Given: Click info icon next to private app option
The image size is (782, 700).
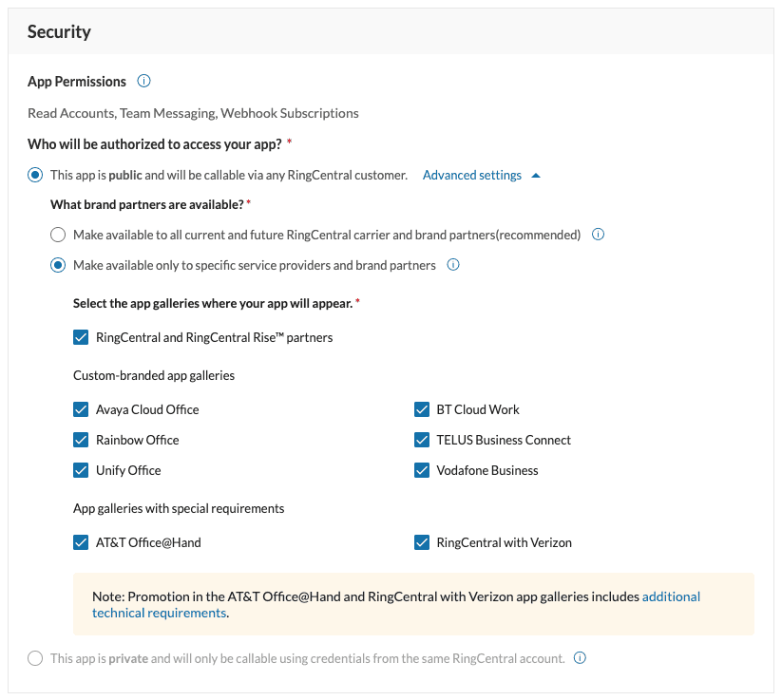Looking at the screenshot, I should [581, 658].
